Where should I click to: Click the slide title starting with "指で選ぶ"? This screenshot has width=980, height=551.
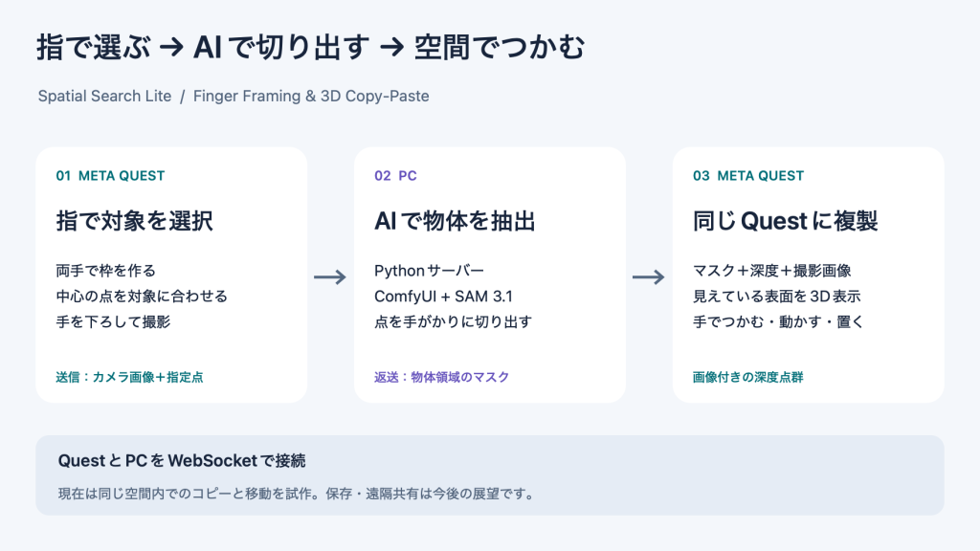[311, 48]
